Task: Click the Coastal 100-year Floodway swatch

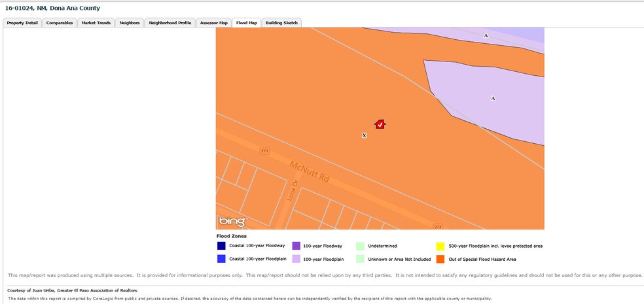Action: coord(221,246)
